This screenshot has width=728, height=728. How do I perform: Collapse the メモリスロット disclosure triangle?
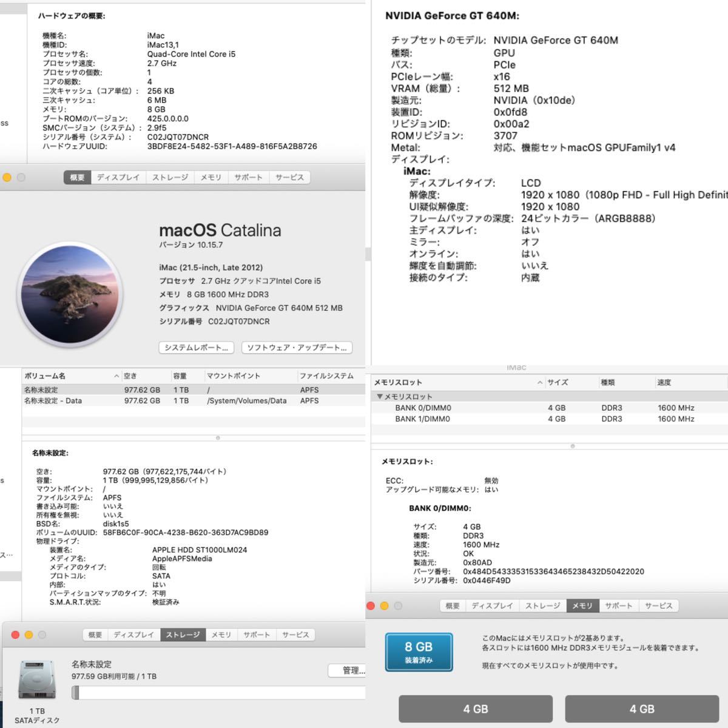(380, 396)
